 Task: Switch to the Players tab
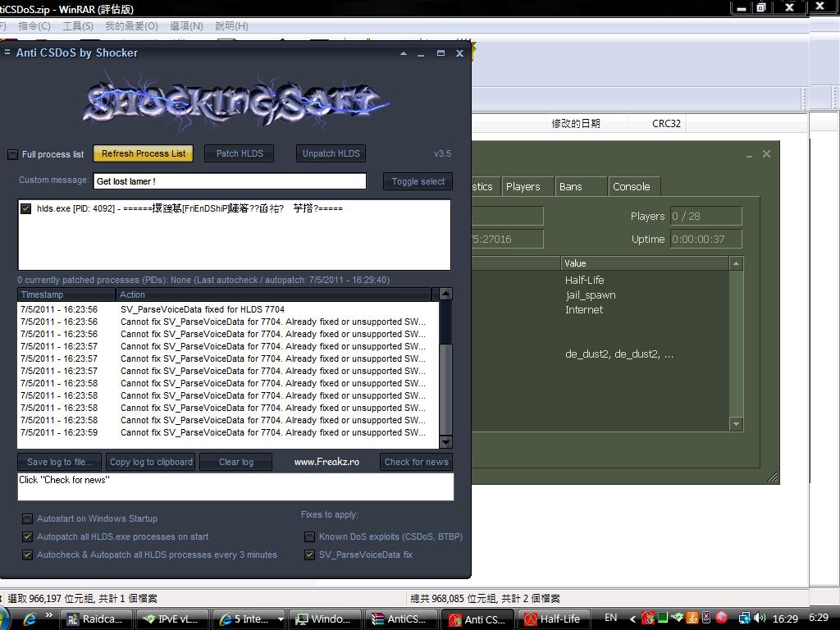pos(523,187)
